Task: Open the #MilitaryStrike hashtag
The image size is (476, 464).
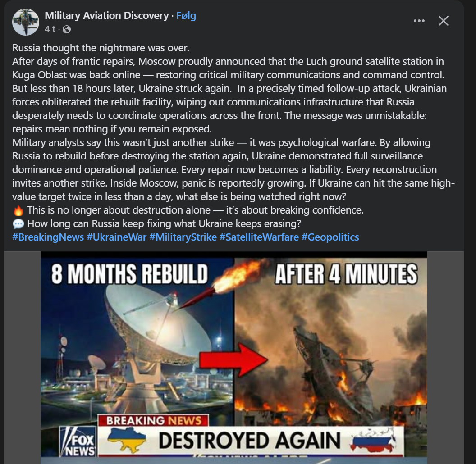Action: click(183, 237)
